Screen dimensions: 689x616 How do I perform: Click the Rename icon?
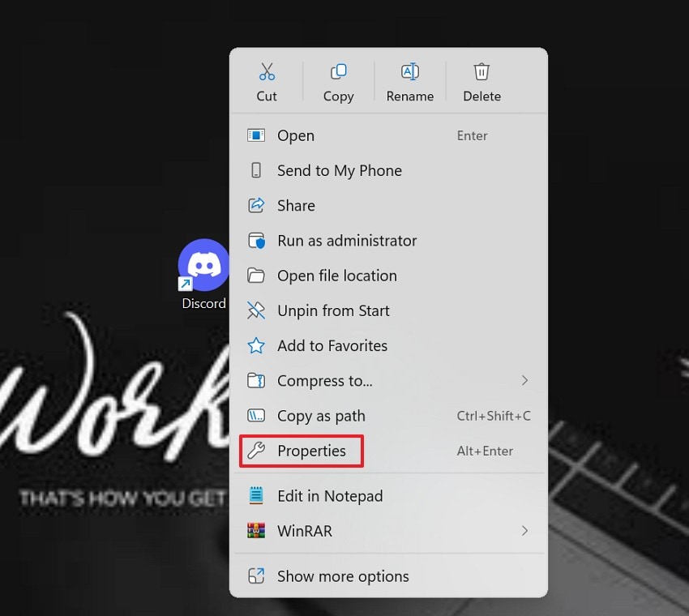(x=409, y=71)
